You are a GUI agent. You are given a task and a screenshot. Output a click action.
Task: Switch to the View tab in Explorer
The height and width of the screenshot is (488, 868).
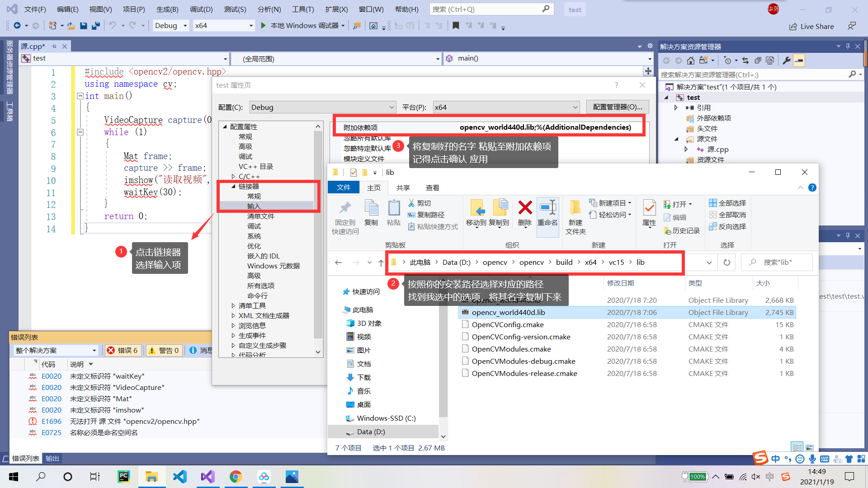433,188
